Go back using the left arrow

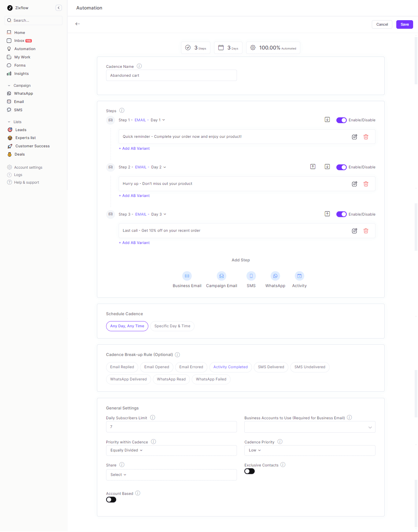click(78, 24)
